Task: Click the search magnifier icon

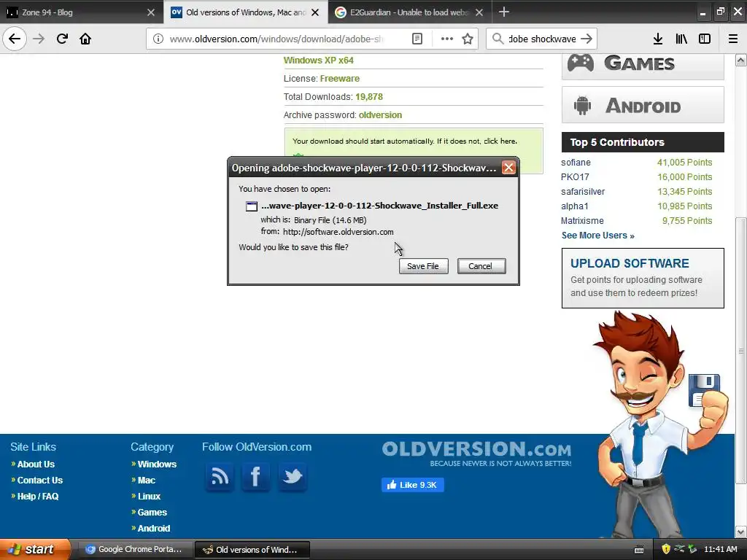Action: coord(498,39)
